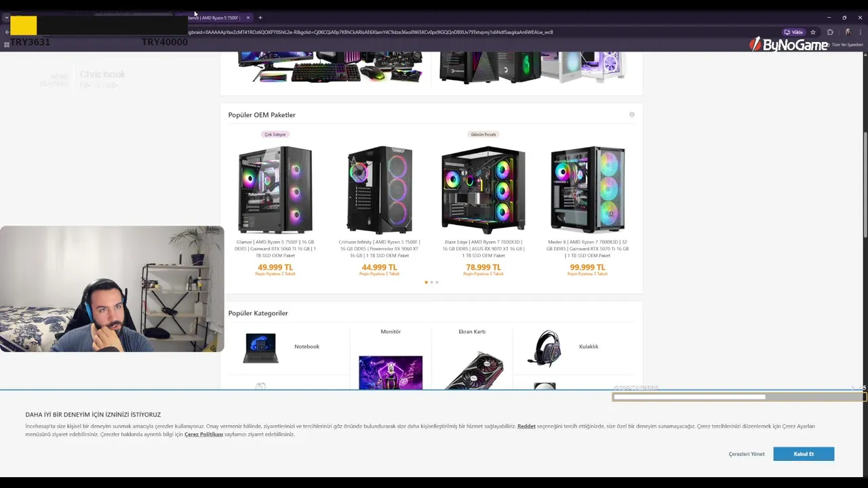868x488 pixels.
Task: Open the Glamor Ryzen 5 7500F PC thumbnail
Action: 275,189
